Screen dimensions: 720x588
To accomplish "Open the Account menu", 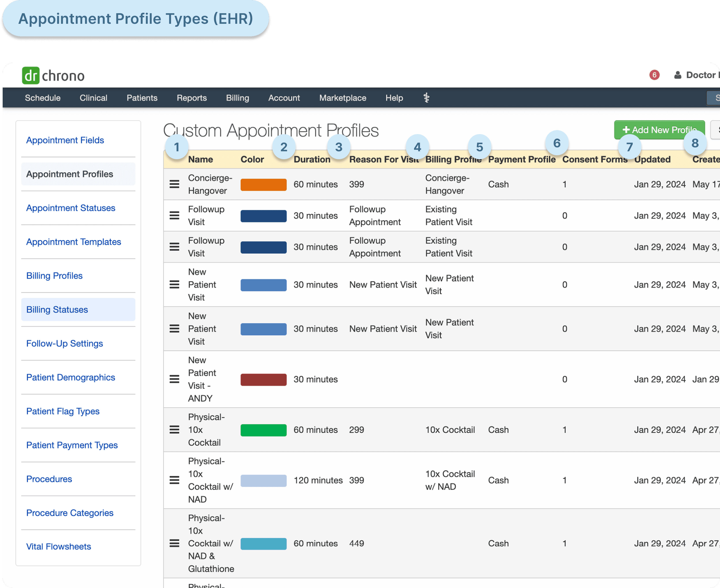I will pos(284,98).
